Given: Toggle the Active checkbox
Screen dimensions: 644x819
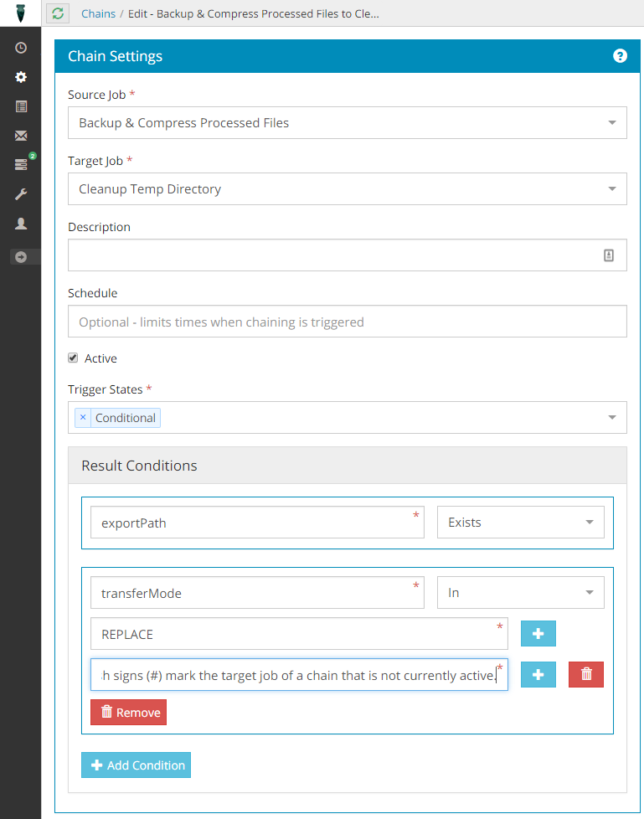Looking at the screenshot, I should coord(73,358).
